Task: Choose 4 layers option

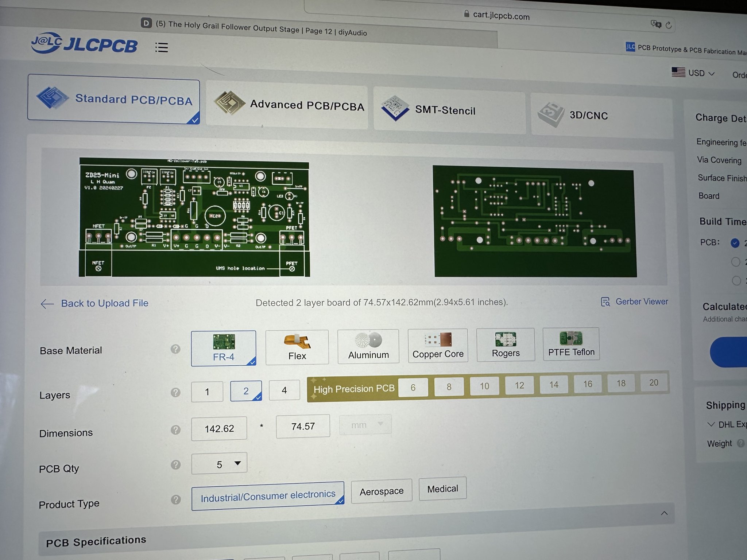Action: [284, 390]
